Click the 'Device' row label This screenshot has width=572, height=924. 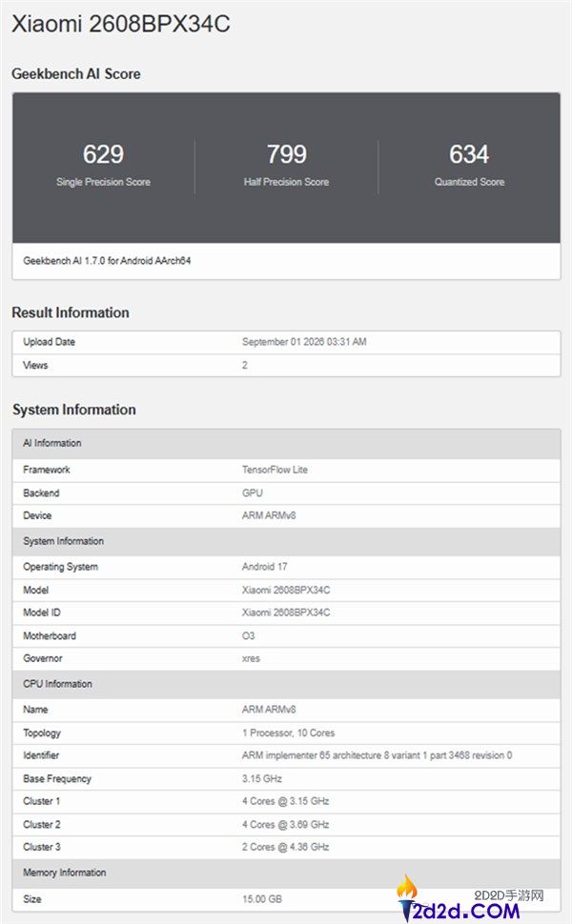(x=37, y=515)
